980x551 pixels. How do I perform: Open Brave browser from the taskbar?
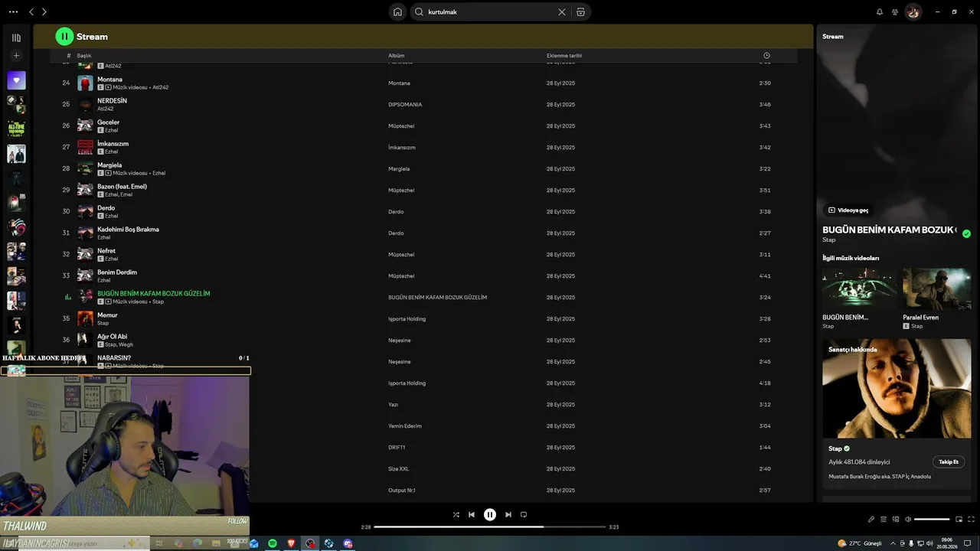tap(291, 543)
